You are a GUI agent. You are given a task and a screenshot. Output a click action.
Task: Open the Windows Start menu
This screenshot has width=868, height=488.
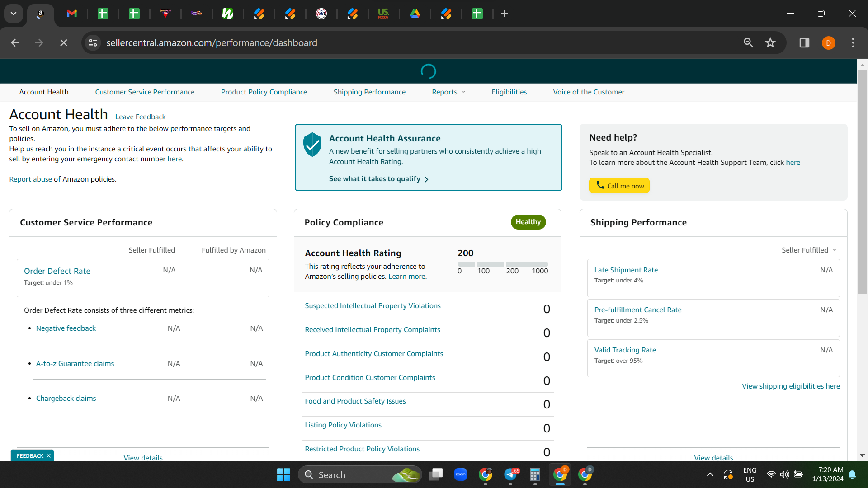click(283, 474)
